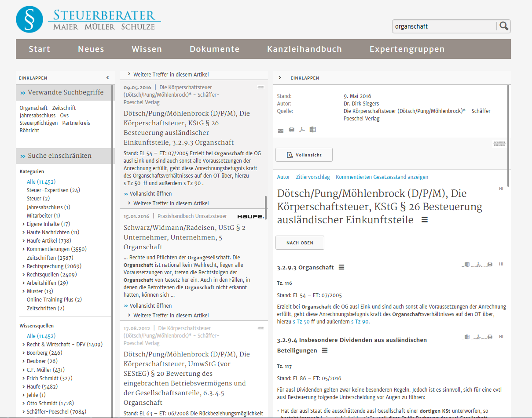Click the document panel scrollbar thumb
Screen dimensions: 532x418
click(509, 135)
